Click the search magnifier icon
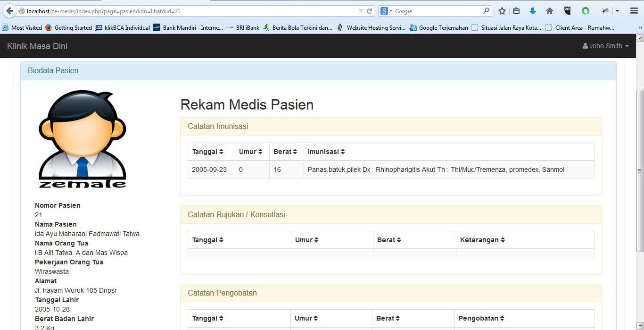644x330 pixels. click(487, 11)
